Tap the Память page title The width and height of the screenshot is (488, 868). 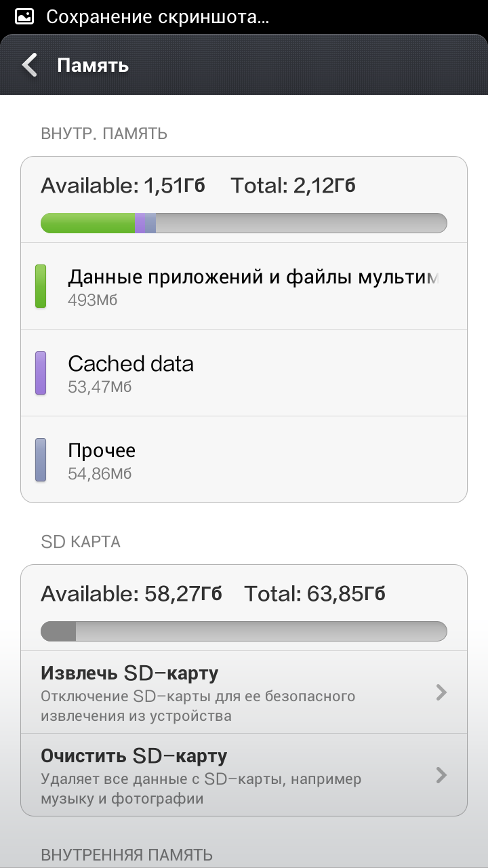coord(93,65)
